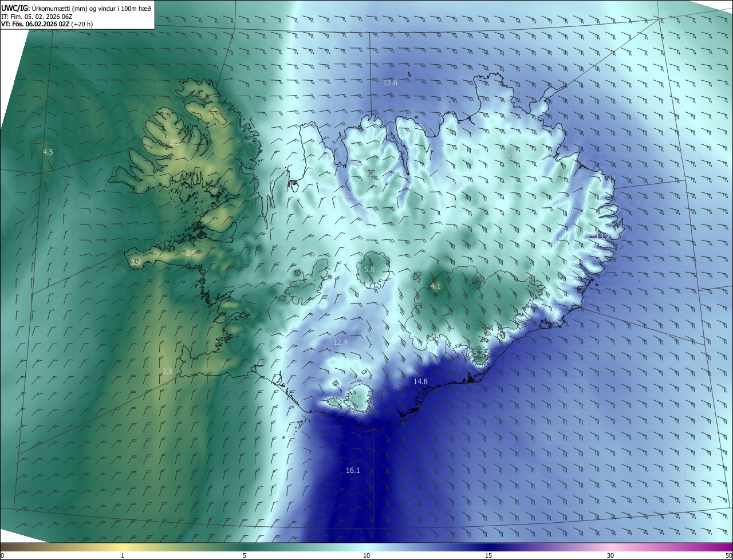This screenshot has height=560, width=733.
Task: Click the 16.1 value on the map
Action: tap(353, 471)
